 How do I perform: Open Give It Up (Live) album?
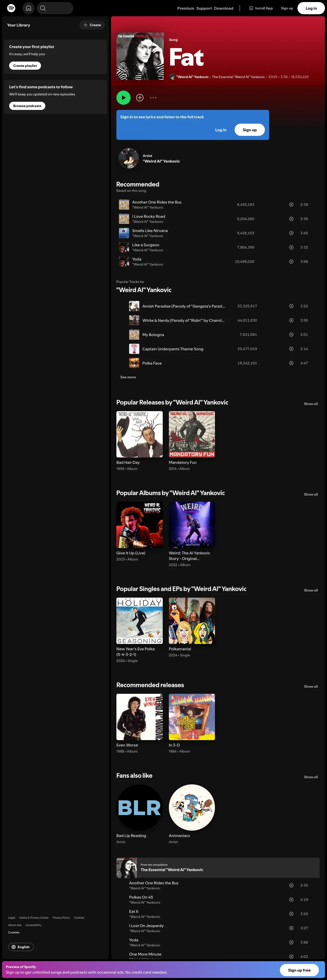139,525
